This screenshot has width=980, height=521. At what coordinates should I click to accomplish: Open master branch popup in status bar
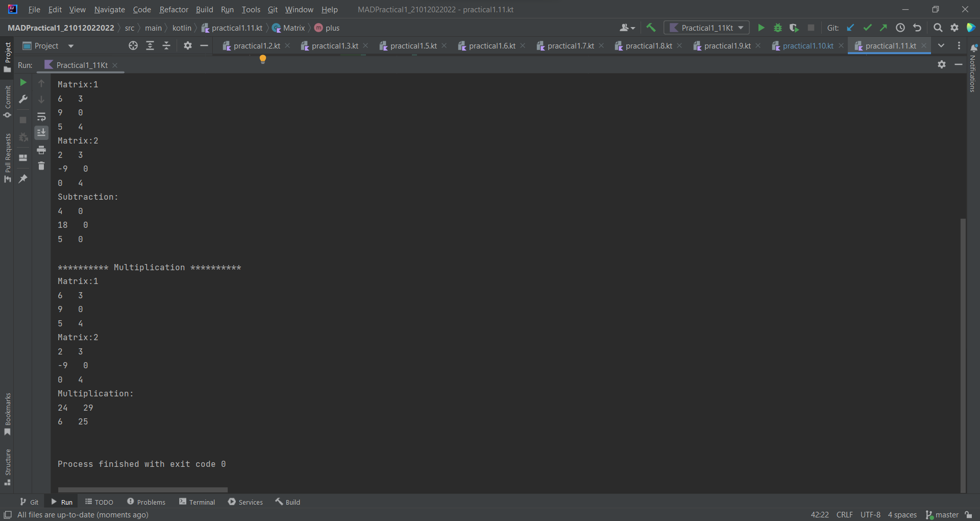tap(942, 515)
